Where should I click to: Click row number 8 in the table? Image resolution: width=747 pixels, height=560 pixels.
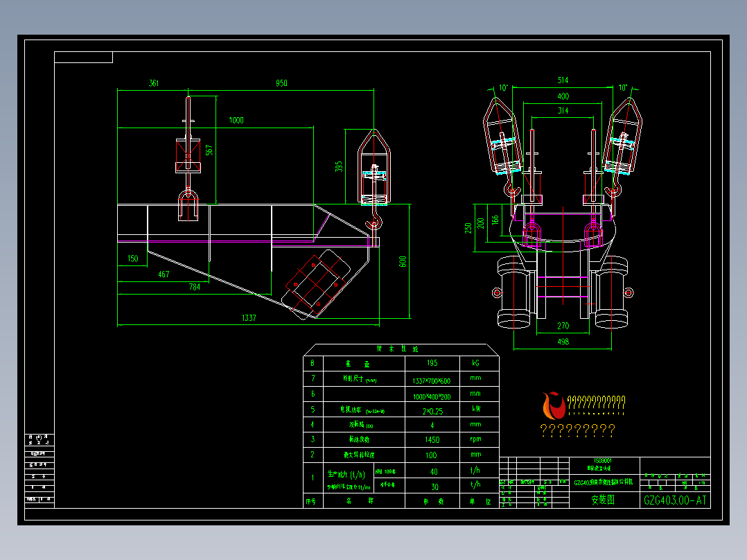313,363
